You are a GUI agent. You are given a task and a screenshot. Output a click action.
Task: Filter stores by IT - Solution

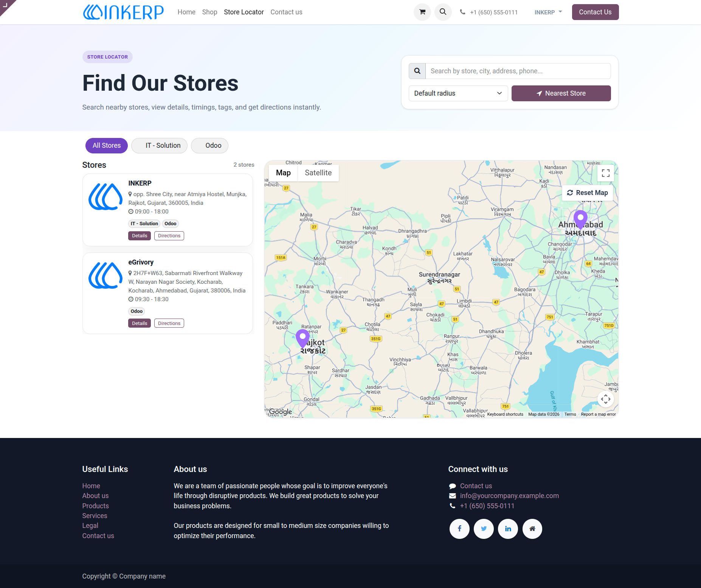pyautogui.click(x=159, y=145)
